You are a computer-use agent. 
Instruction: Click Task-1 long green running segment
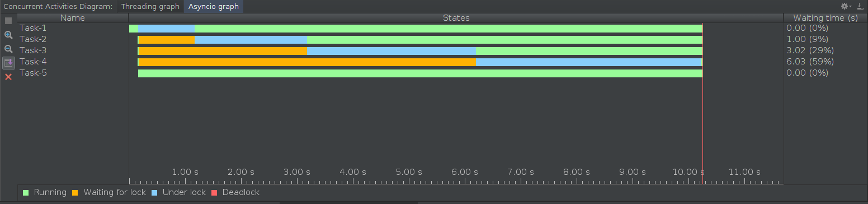(x=449, y=29)
